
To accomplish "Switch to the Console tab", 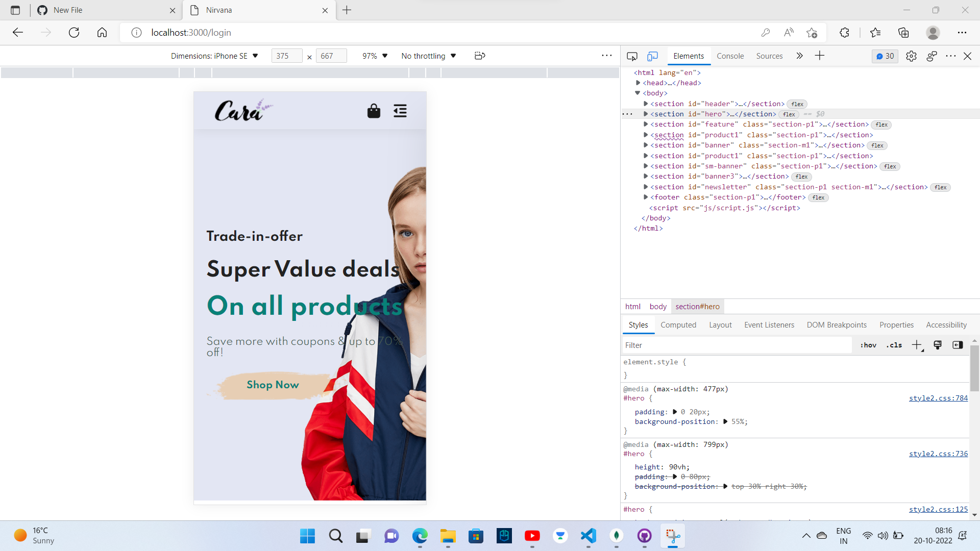I will (x=730, y=56).
